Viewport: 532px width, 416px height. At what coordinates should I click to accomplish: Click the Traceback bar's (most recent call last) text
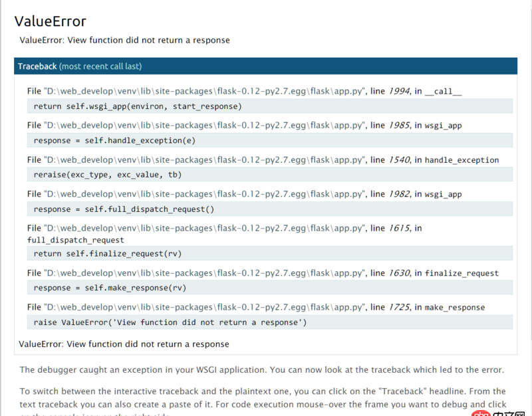96,66
